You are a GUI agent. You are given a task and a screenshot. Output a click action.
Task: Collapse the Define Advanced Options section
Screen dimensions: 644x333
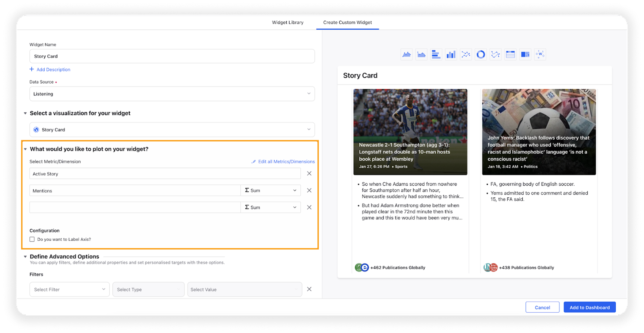pyautogui.click(x=25, y=257)
